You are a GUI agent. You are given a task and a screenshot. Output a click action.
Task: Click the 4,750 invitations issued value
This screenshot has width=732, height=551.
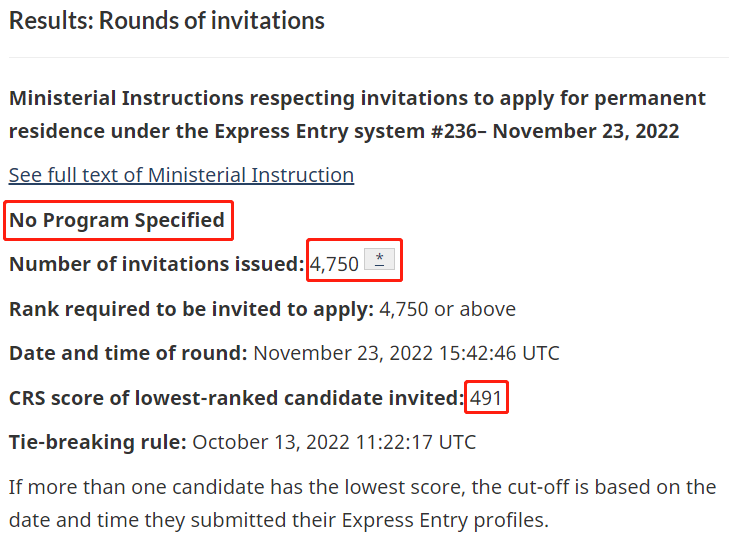click(334, 265)
